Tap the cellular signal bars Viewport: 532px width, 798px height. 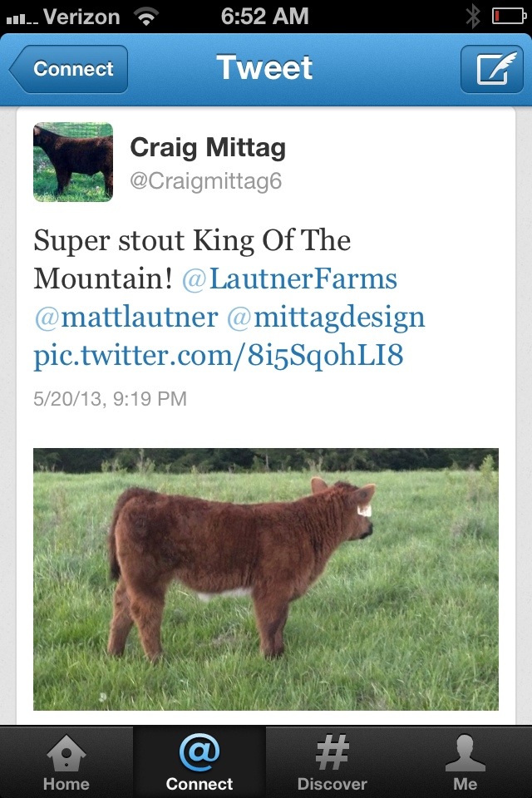pos(20,17)
